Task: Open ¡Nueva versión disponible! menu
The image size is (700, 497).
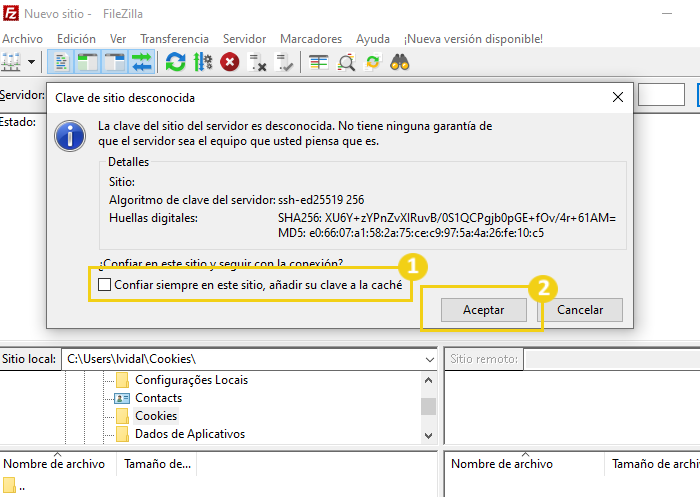Action: [x=473, y=39]
